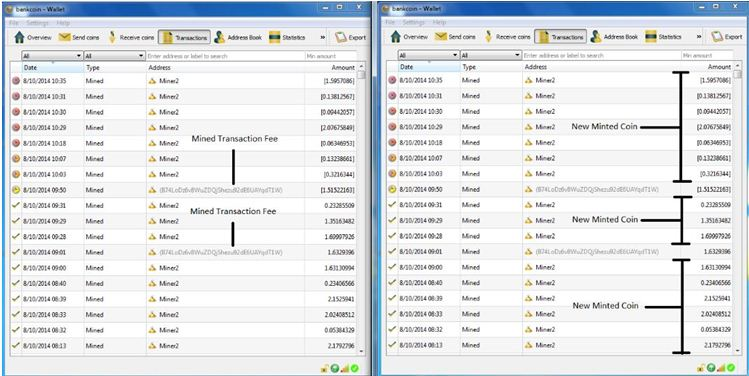Open date filter dropdown in left window
Viewport: 749px width, 376px height.
coord(53,56)
